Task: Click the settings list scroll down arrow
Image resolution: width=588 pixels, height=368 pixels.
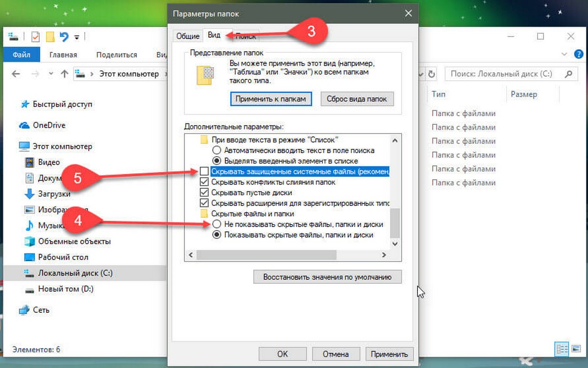Action: click(395, 245)
